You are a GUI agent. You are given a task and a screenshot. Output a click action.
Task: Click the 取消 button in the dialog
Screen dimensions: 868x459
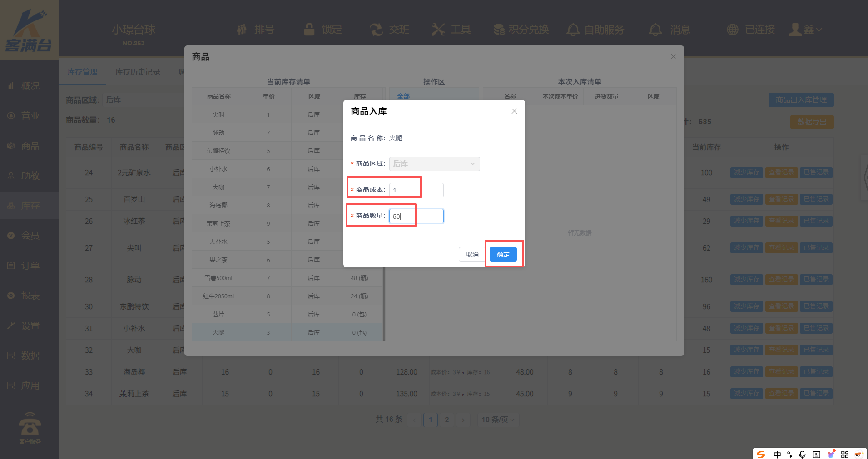pyautogui.click(x=472, y=254)
